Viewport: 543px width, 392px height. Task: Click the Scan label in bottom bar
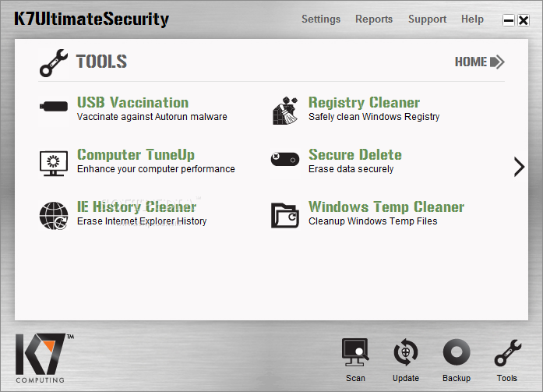tap(355, 378)
